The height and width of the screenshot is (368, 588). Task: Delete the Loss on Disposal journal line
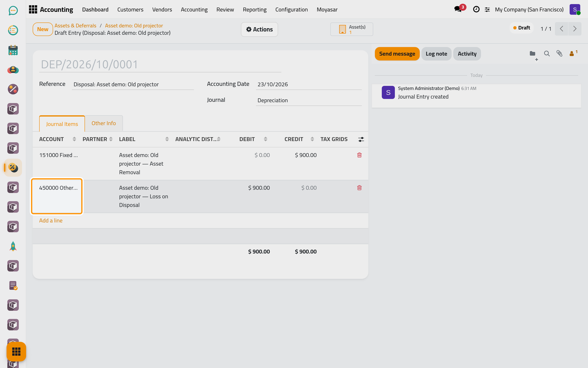point(359,188)
